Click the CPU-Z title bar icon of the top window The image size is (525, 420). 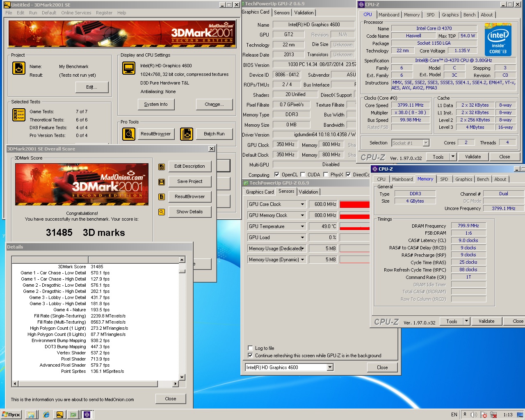pyautogui.click(x=361, y=5)
